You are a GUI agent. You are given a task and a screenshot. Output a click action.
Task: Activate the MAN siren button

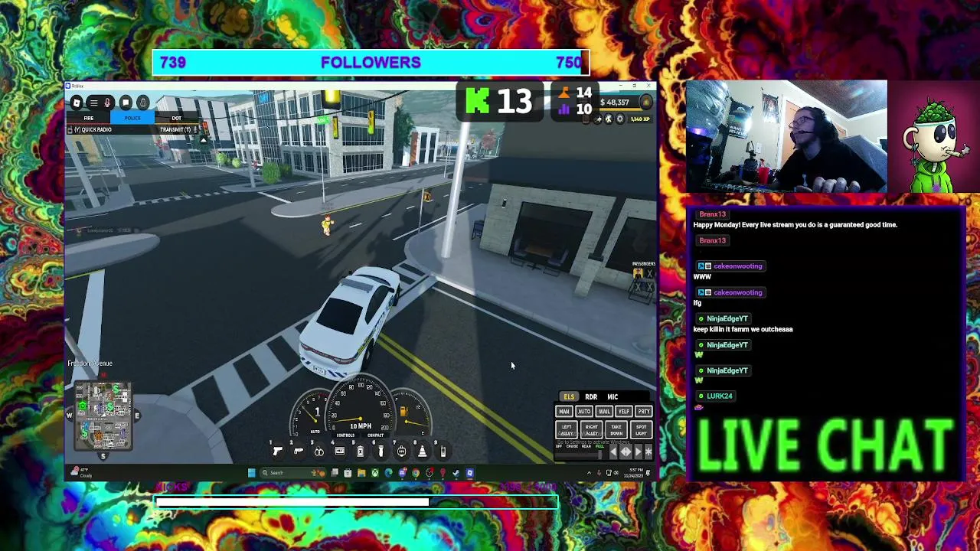[x=564, y=412]
